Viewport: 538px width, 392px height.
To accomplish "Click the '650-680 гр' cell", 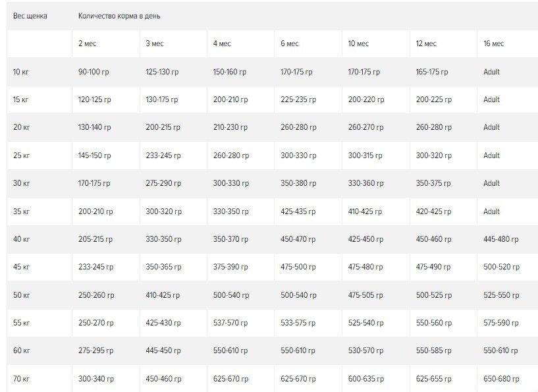I will click(501, 379).
